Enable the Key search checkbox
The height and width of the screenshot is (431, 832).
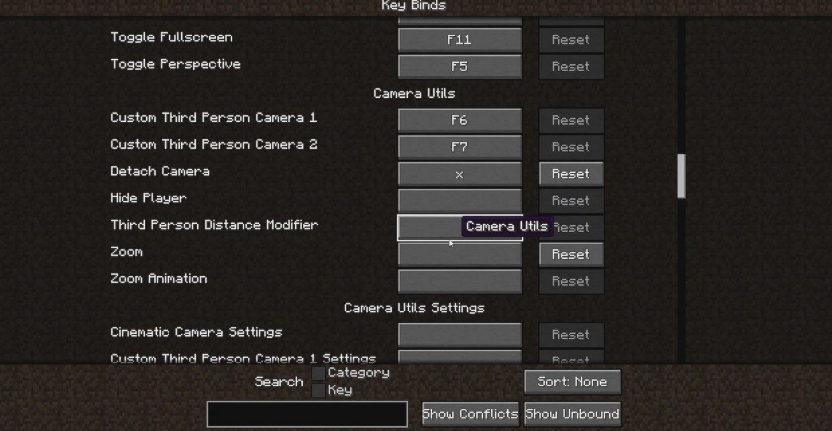318,391
